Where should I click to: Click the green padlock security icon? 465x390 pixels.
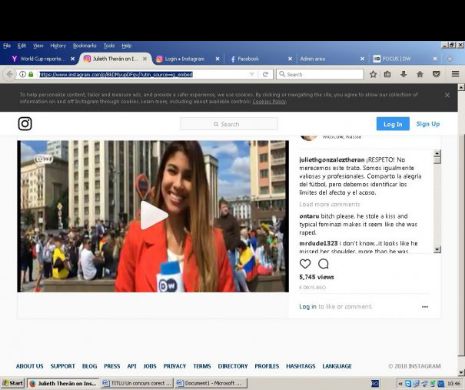(31, 74)
